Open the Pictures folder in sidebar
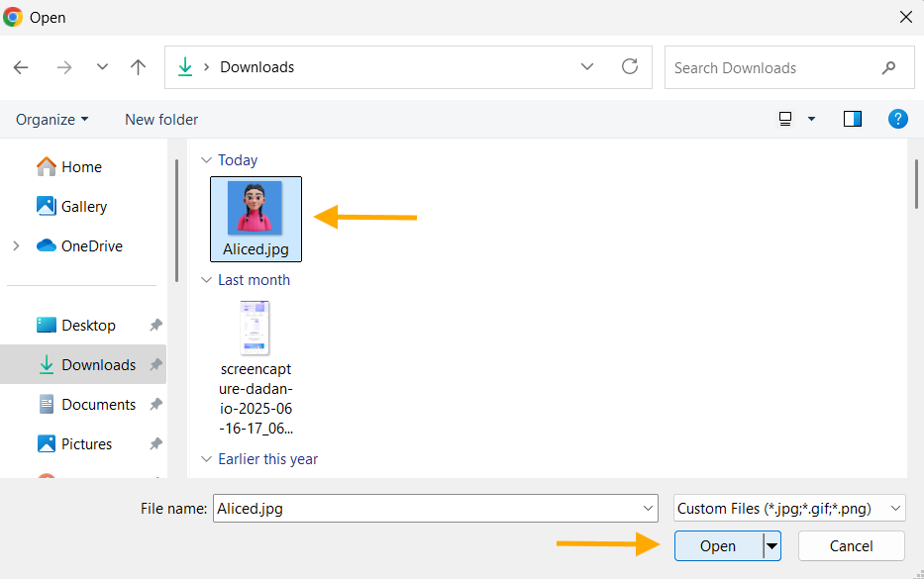The height and width of the screenshot is (579, 924). click(86, 443)
